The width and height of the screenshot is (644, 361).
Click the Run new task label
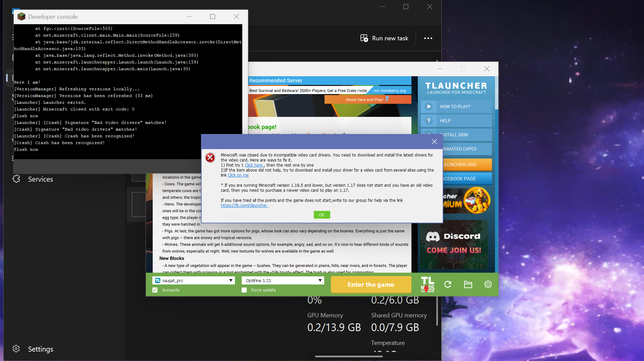390,38
